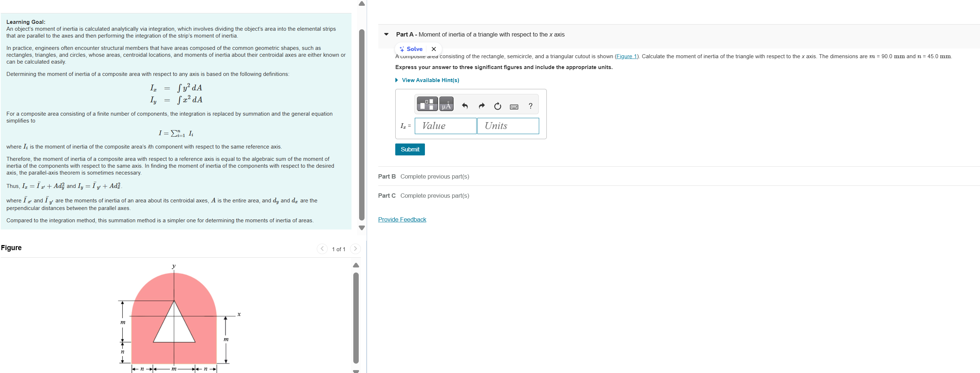Select the equation templates icon

click(x=427, y=104)
